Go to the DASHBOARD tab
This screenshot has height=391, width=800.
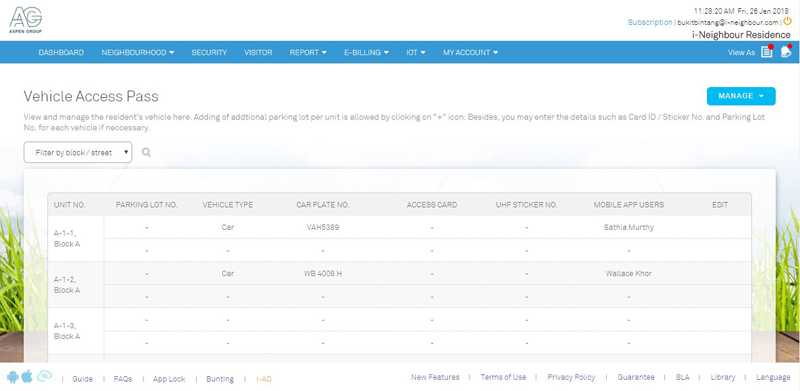[x=61, y=53]
